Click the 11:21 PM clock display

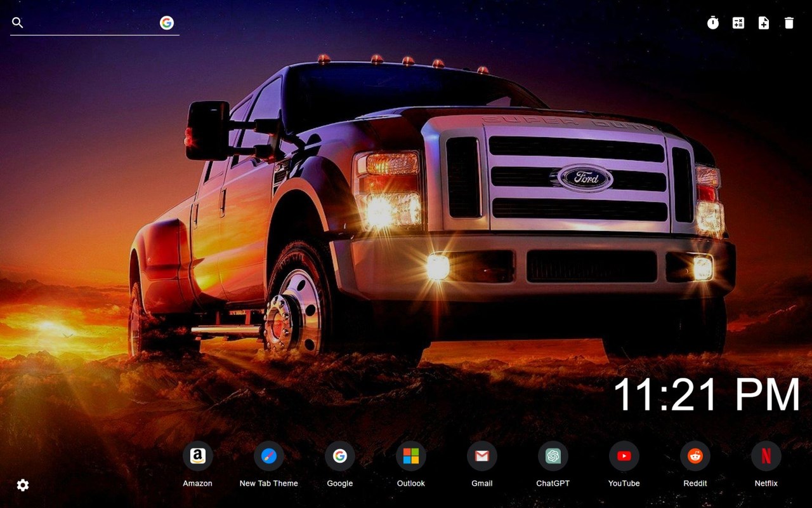point(707,394)
